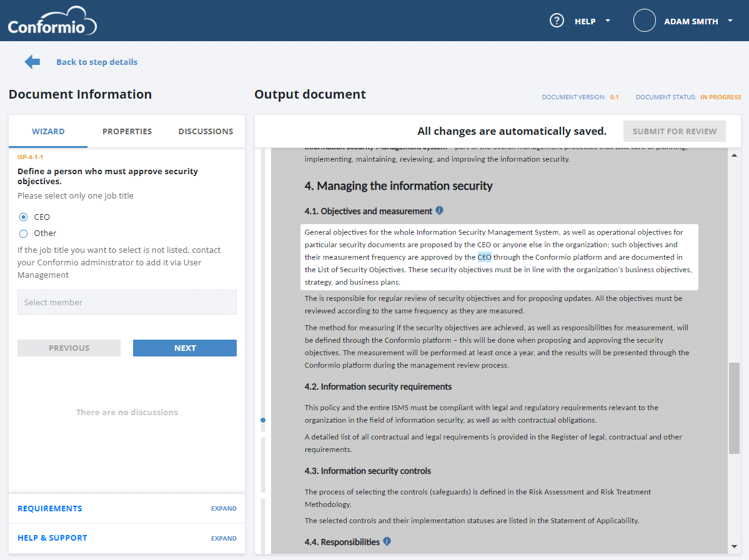Click the Next button

pos(185,348)
